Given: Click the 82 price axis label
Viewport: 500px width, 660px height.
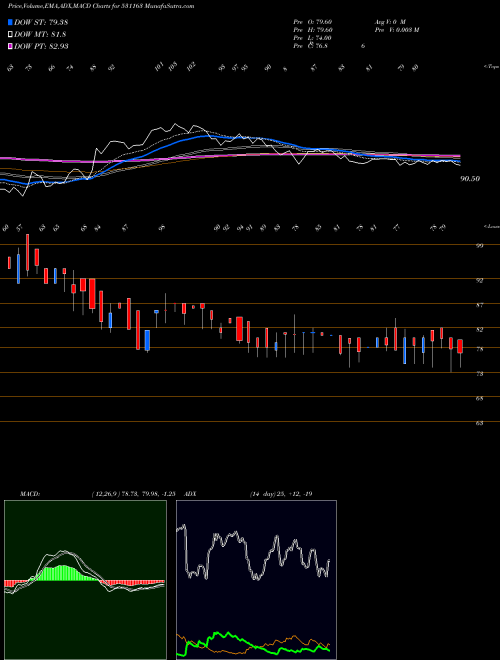Looking at the screenshot, I should pos(479,330).
